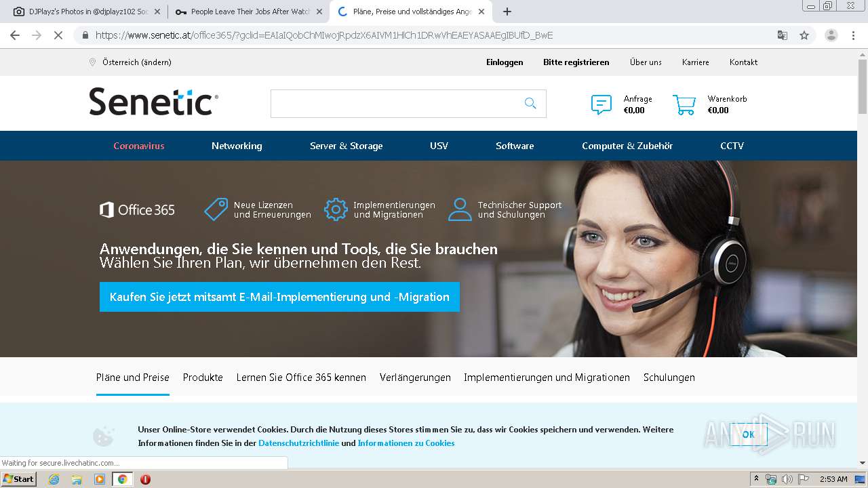Click Bitte registrieren link
The width and height of the screenshot is (868, 488).
pos(576,62)
